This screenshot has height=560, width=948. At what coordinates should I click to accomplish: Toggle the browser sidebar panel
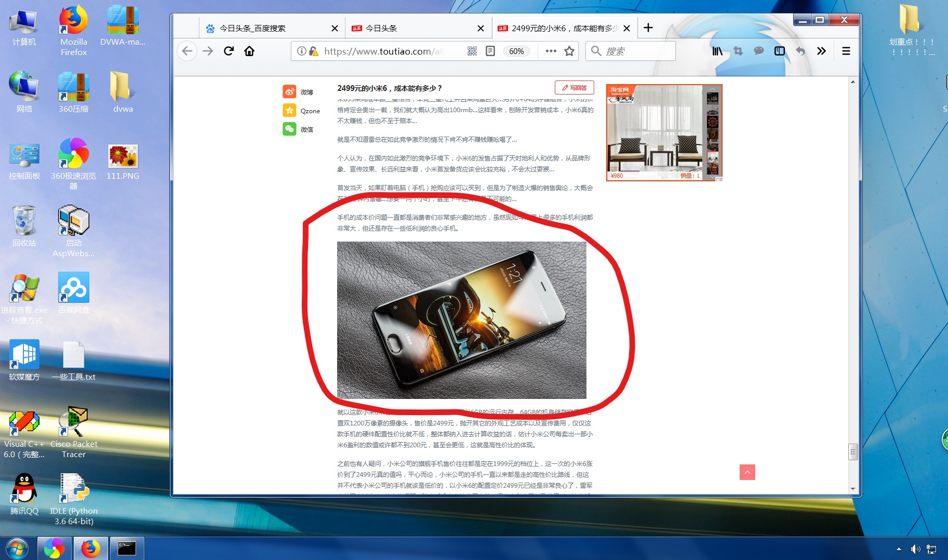point(780,51)
